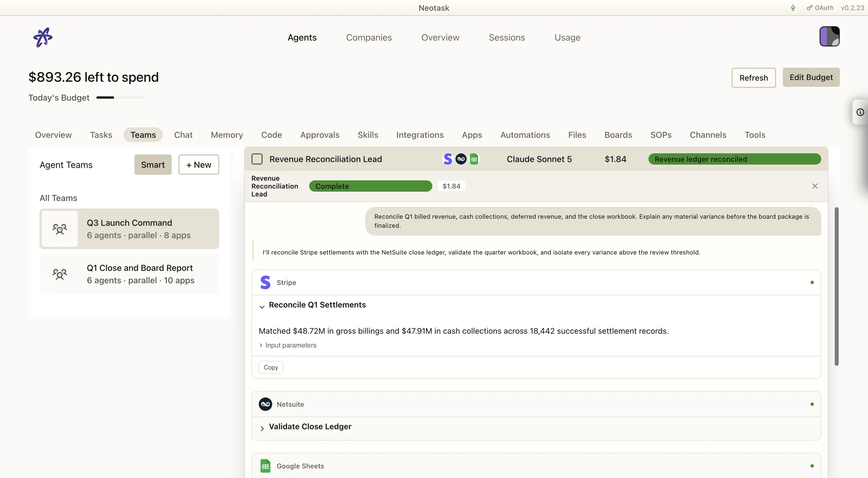This screenshot has width=868, height=478.
Task: Open the Usage top nav
Action: click(567, 38)
